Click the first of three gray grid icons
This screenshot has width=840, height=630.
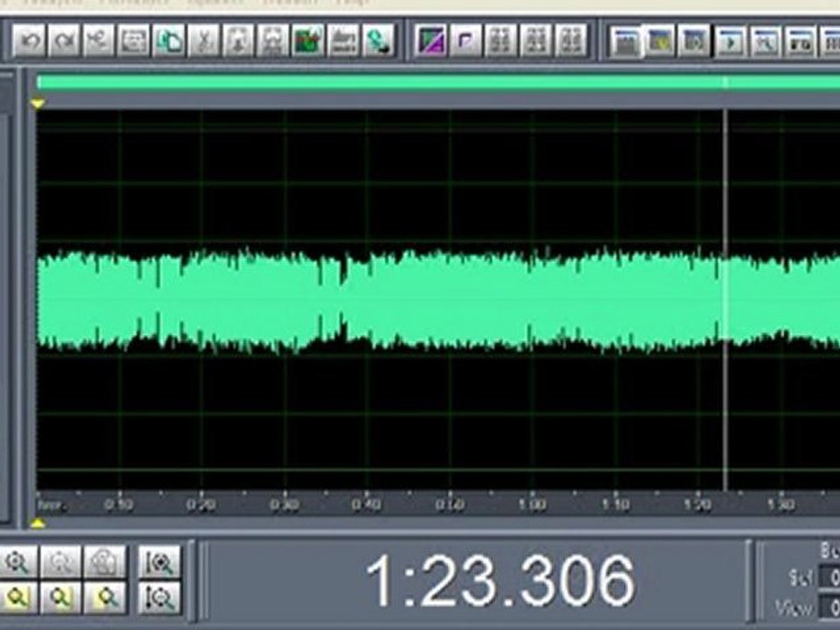pos(500,41)
